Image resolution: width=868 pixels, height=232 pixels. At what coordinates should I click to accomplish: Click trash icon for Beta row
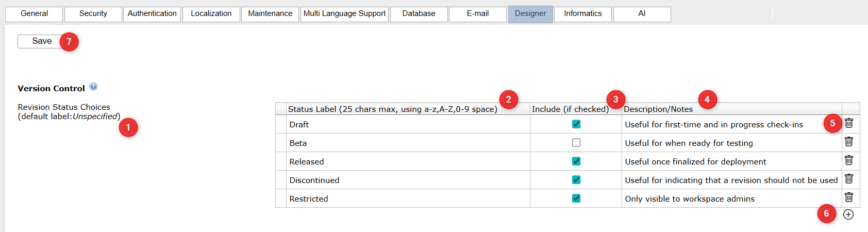tap(849, 142)
